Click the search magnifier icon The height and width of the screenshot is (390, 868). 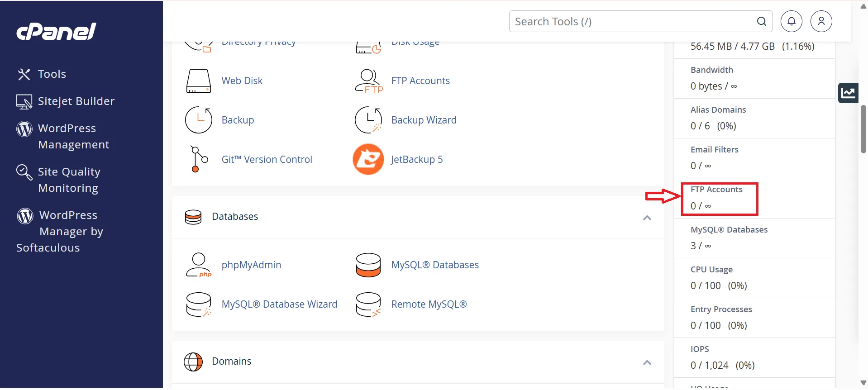pos(761,22)
